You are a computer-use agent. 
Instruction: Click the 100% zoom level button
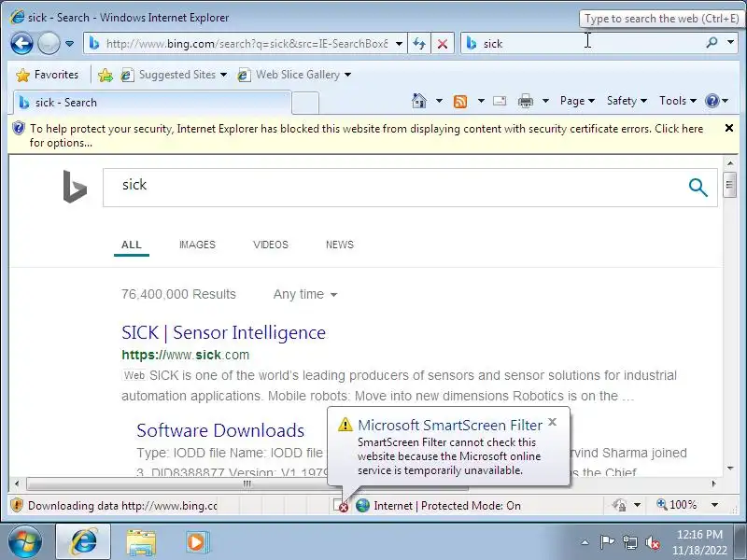coord(676,505)
